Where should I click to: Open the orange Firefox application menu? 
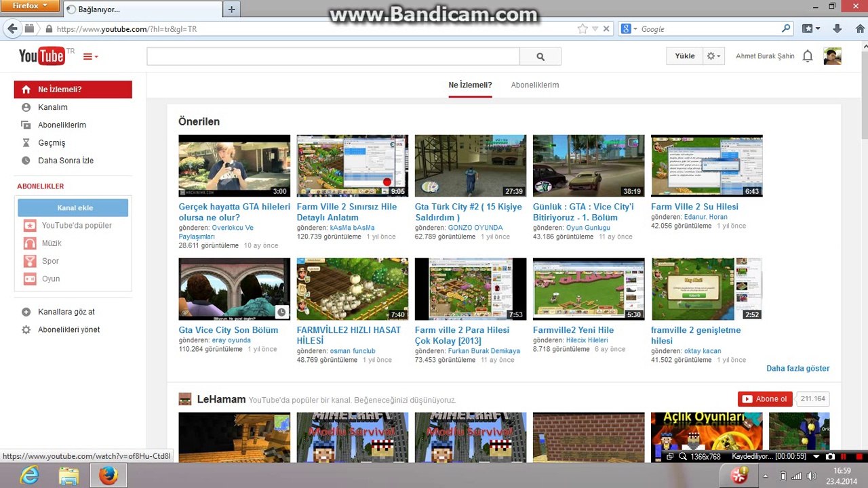point(31,6)
